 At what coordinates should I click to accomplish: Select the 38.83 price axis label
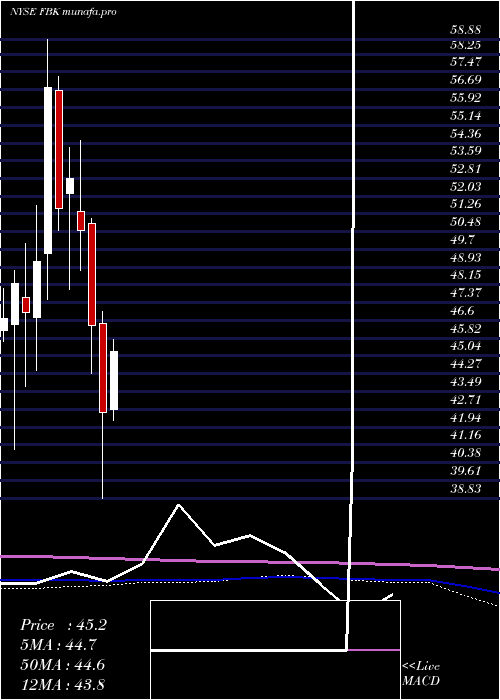coord(466,488)
